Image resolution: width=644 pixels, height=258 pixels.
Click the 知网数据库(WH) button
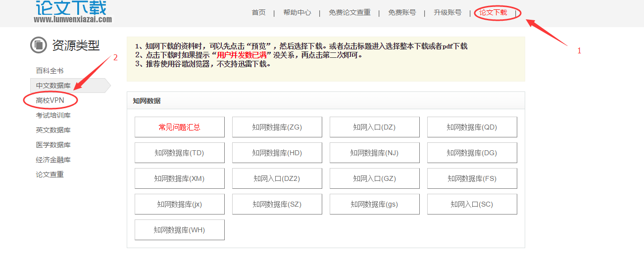179,230
